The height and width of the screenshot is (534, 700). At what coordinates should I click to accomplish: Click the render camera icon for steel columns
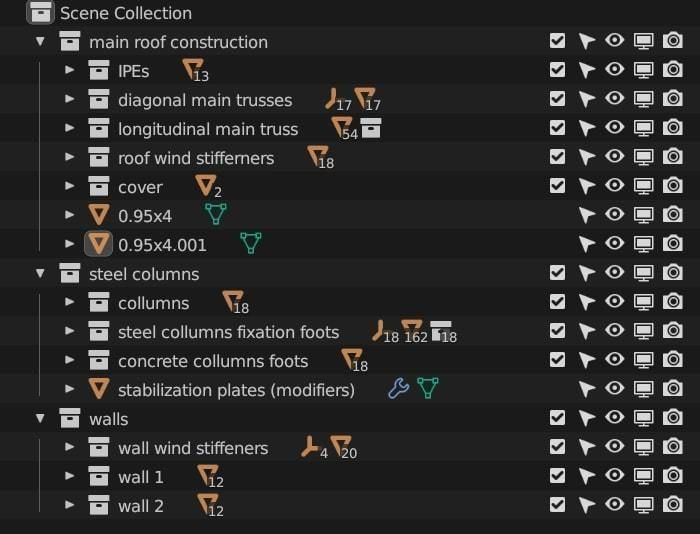[673, 273]
